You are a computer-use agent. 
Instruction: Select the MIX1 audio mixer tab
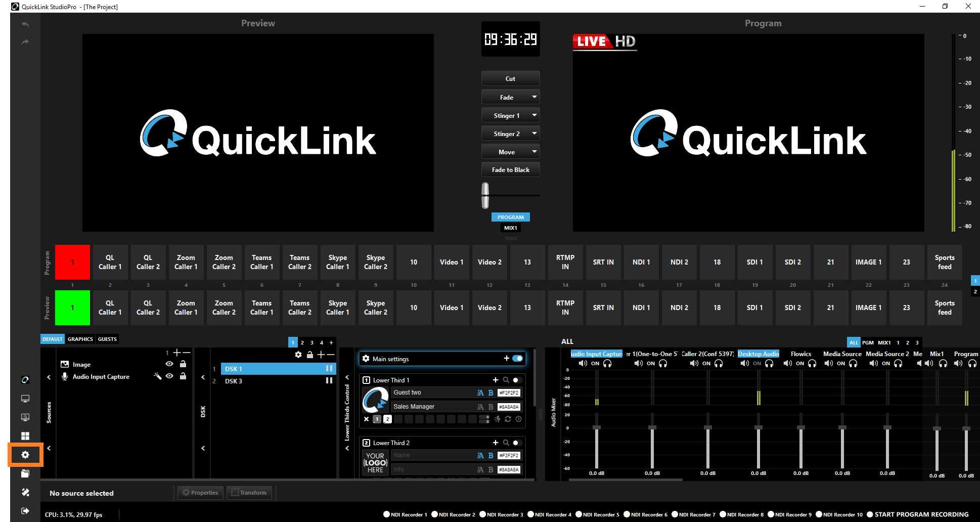coord(884,342)
